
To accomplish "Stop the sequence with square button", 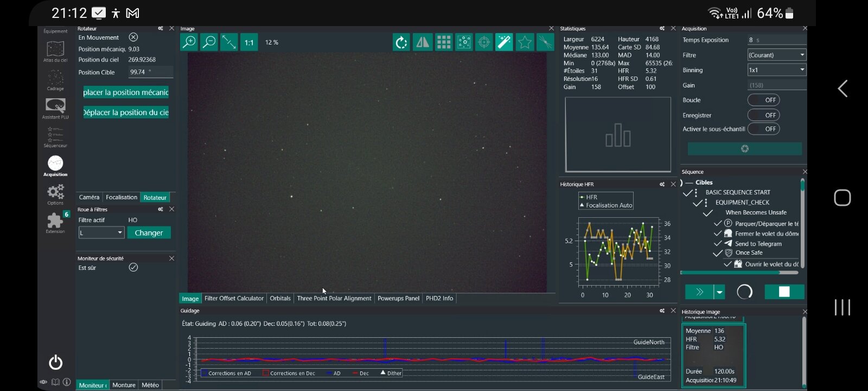I will (784, 292).
